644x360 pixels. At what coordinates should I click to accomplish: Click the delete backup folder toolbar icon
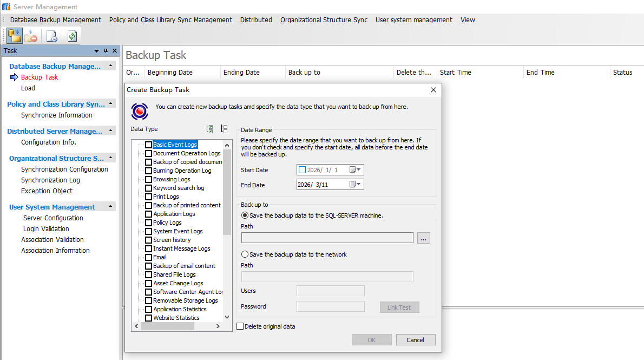click(x=31, y=36)
